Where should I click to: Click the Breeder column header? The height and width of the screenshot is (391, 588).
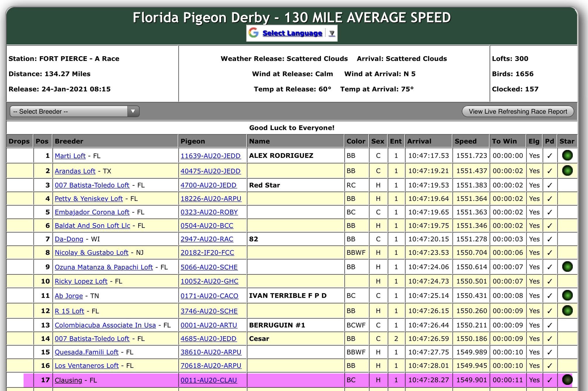tap(69, 141)
